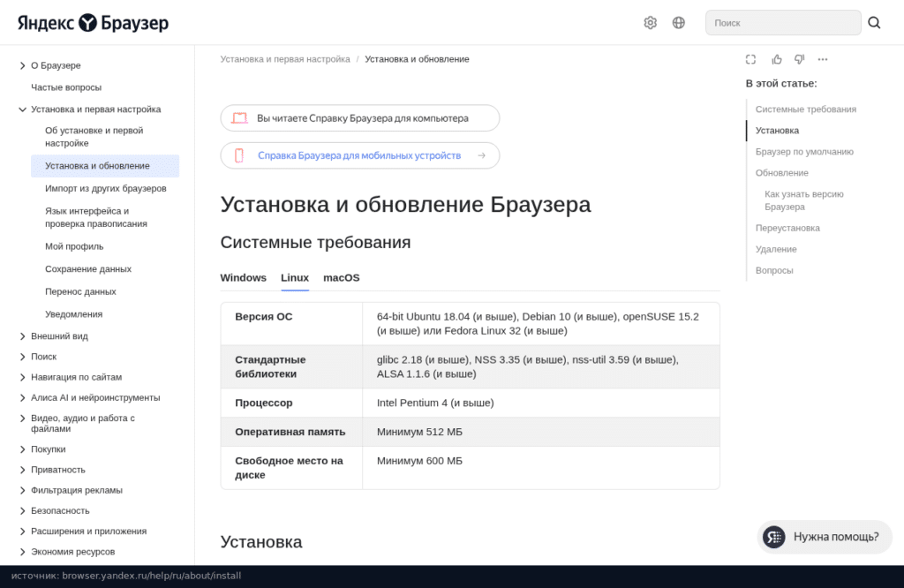The height and width of the screenshot is (588, 904).
Task: Open the 'Нужна помощь?' help button
Action: (x=825, y=538)
